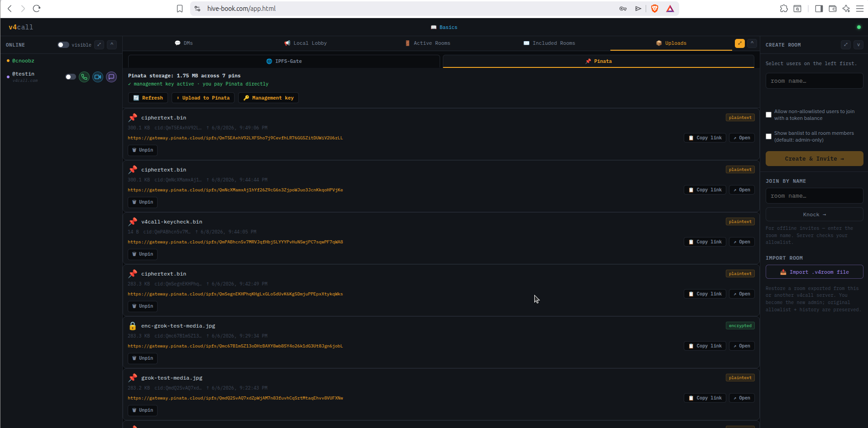This screenshot has height=428, width=868.
Task: Click Create & Invite button
Action: pyautogui.click(x=814, y=159)
